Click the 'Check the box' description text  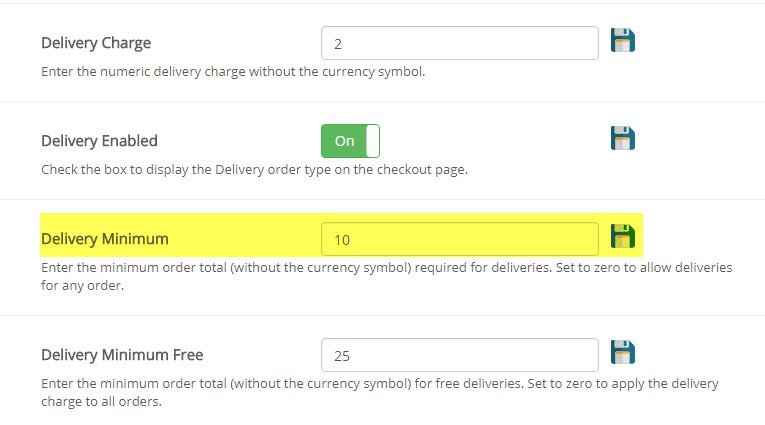tap(254, 169)
